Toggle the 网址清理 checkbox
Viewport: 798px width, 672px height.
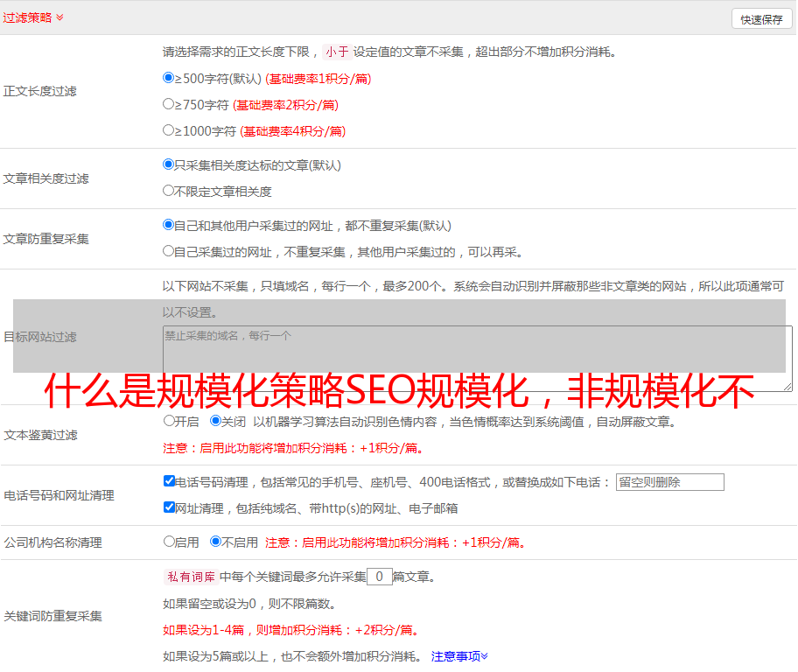[x=169, y=507]
